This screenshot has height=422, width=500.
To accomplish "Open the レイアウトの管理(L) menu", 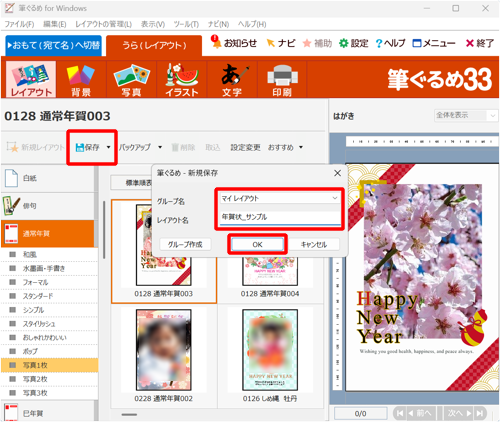I will point(103,24).
